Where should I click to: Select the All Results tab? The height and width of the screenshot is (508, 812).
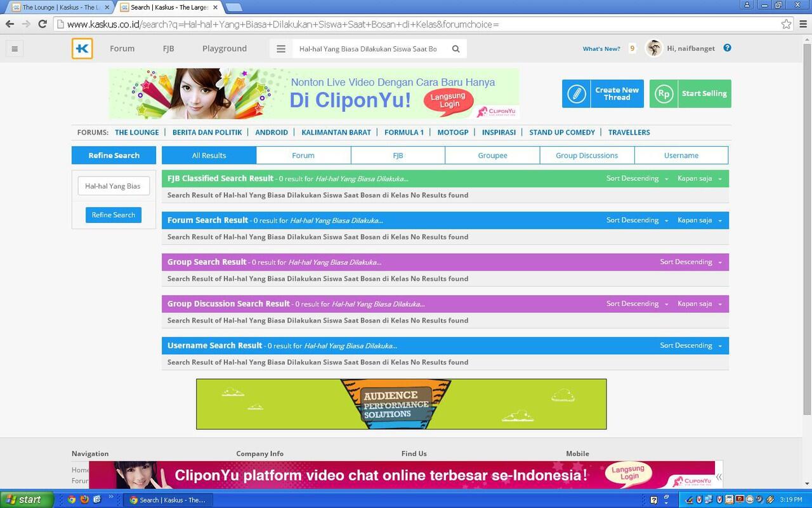coord(209,156)
